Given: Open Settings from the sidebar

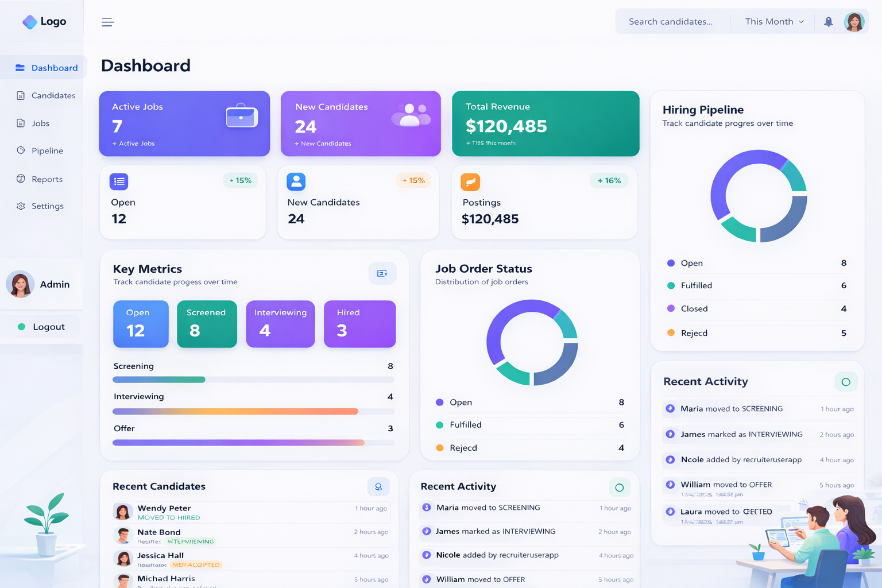Looking at the screenshot, I should (47, 206).
